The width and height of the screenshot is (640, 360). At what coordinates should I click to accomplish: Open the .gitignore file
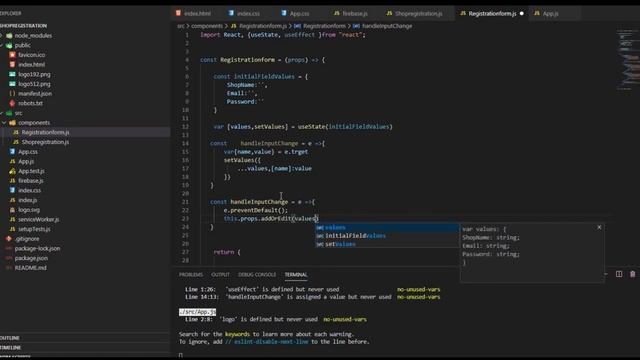(27, 239)
